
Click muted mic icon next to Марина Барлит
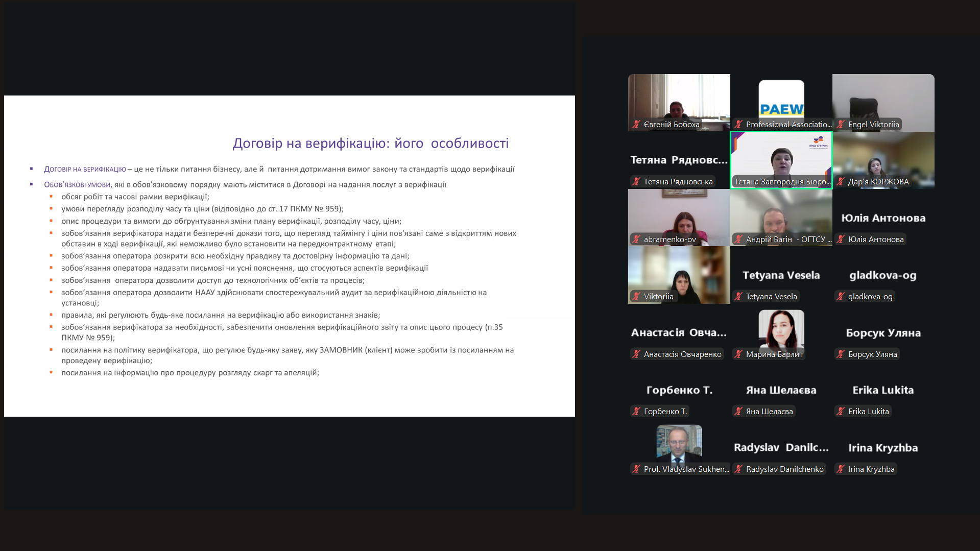(x=738, y=354)
